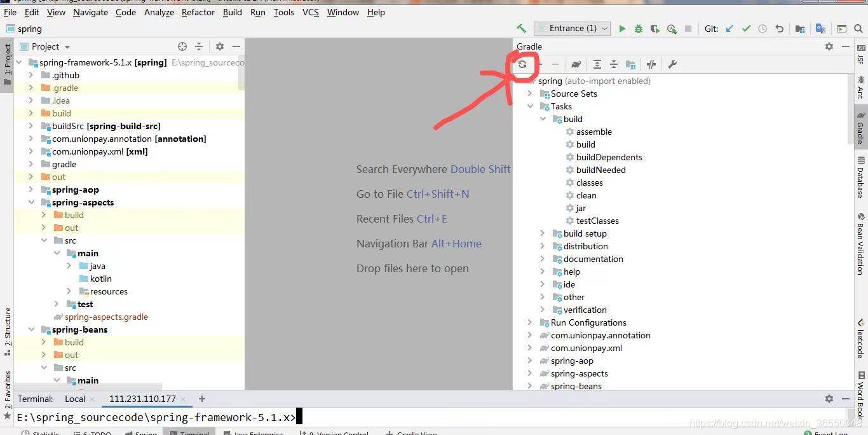Collapse the build task group in Gradle
Viewport: 868px width, 435px height.
543,119
